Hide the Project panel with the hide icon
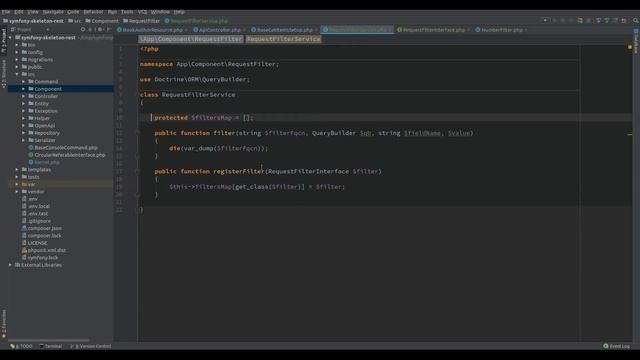Image resolution: width=640 pixels, height=360 pixels. (109, 29)
